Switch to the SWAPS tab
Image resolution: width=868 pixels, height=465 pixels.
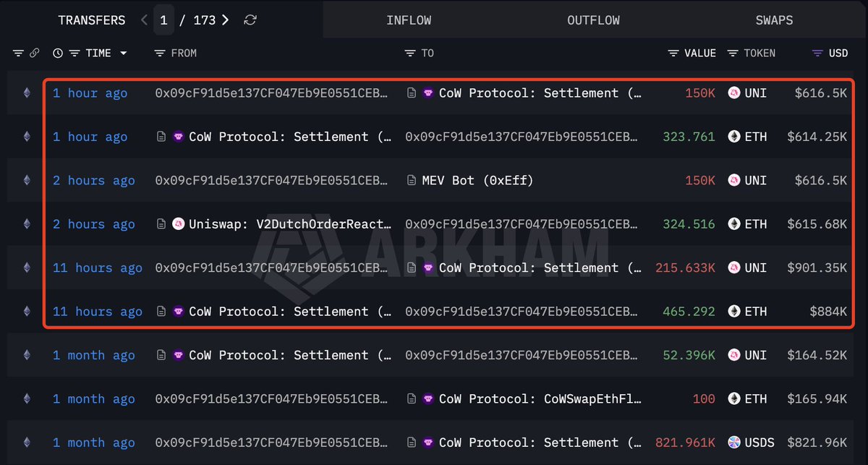[x=774, y=20]
